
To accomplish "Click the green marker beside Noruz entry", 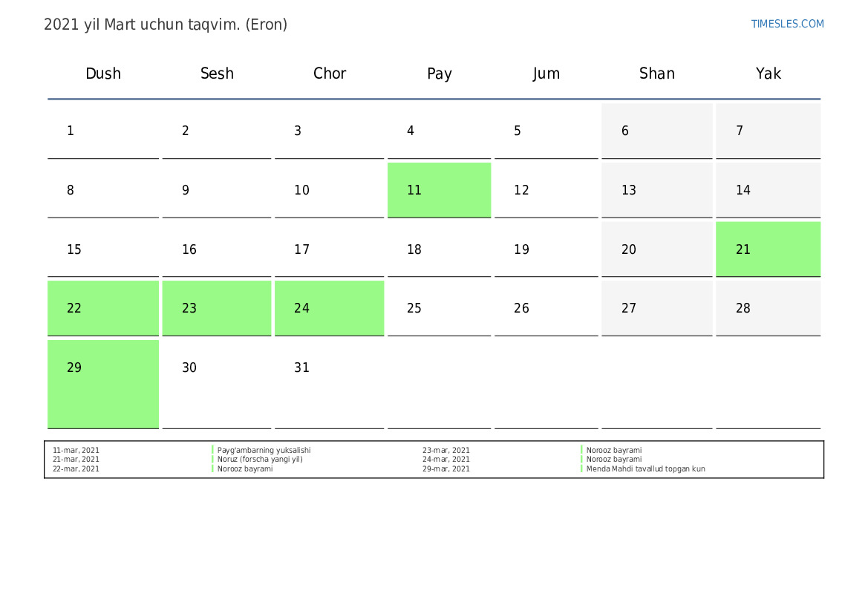I will pyautogui.click(x=212, y=460).
